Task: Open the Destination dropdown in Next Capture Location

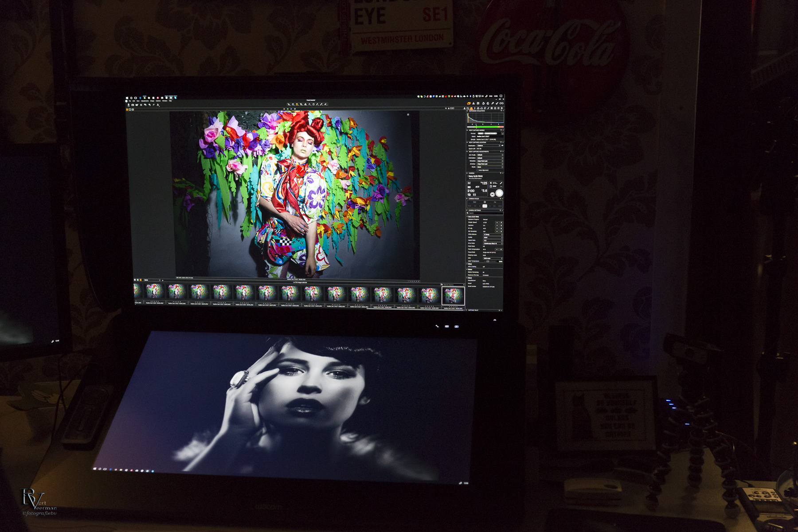Action: click(x=489, y=145)
